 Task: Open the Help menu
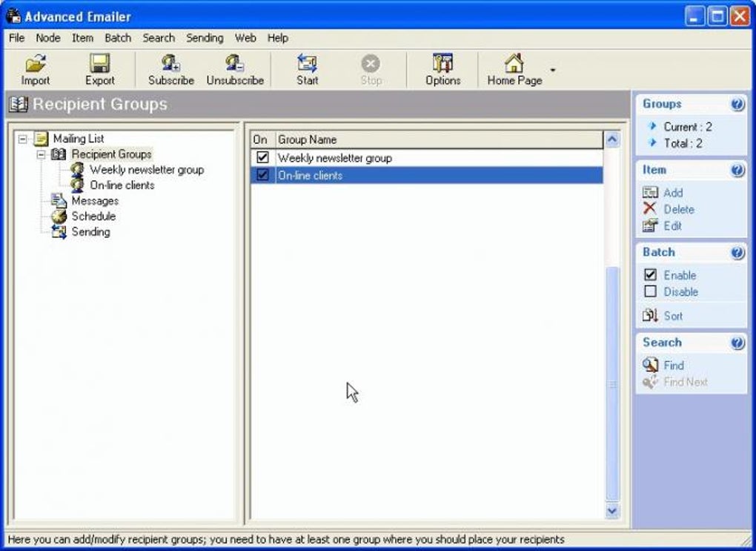pyautogui.click(x=278, y=38)
